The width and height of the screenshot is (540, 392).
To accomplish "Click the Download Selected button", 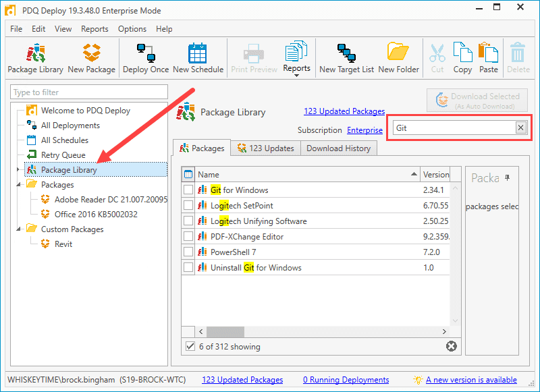I will coord(477,101).
